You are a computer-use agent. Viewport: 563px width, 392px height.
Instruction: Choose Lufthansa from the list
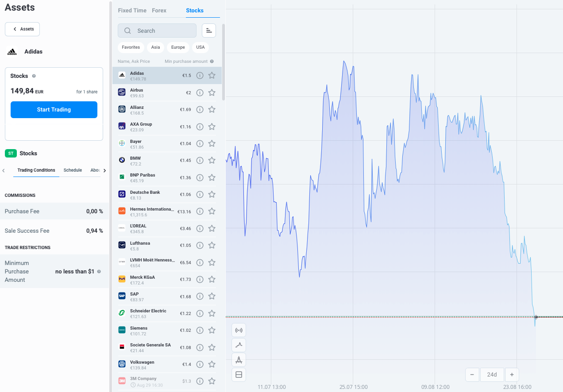167,246
